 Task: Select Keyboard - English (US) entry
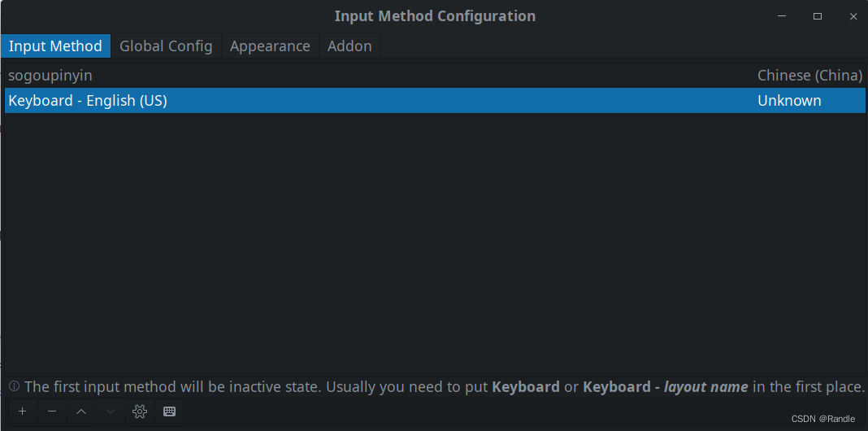coord(435,100)
